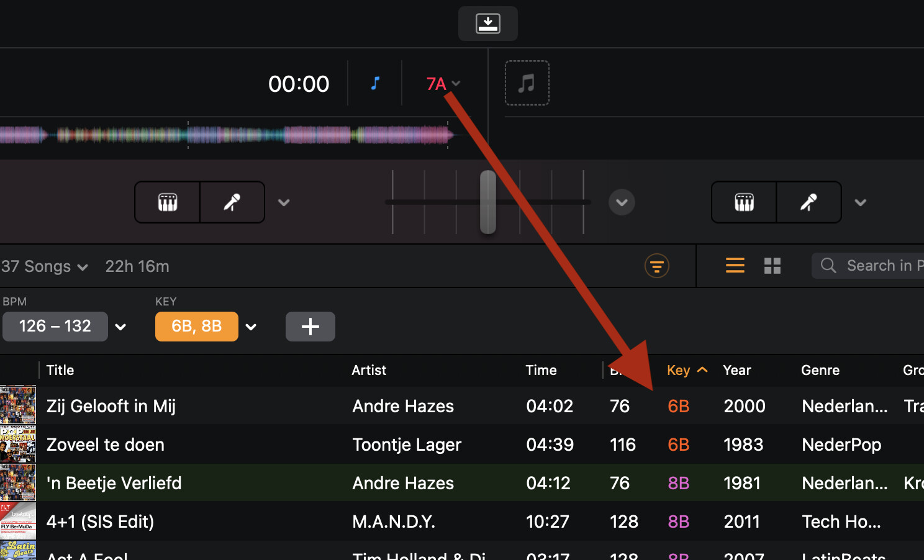The width and height of the screenshot is (924, 560).
Task: Click left deck piano keys icon
Action: point(168,202)
